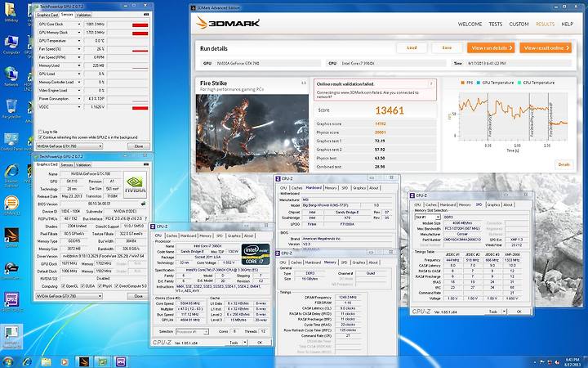Toggle the DirectCompute 5.0 checkbox
Viewport: 588px width, 368px height.
point(116,286)
